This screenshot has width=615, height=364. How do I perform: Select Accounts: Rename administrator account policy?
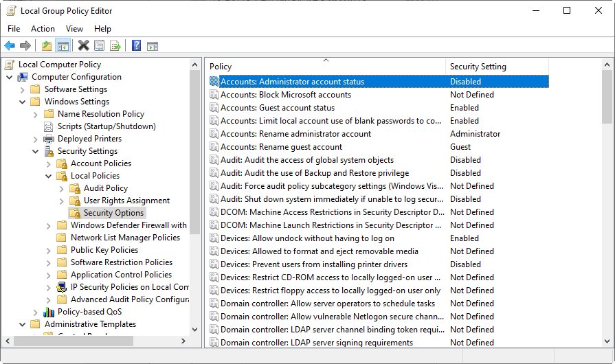tap(295, 134)
